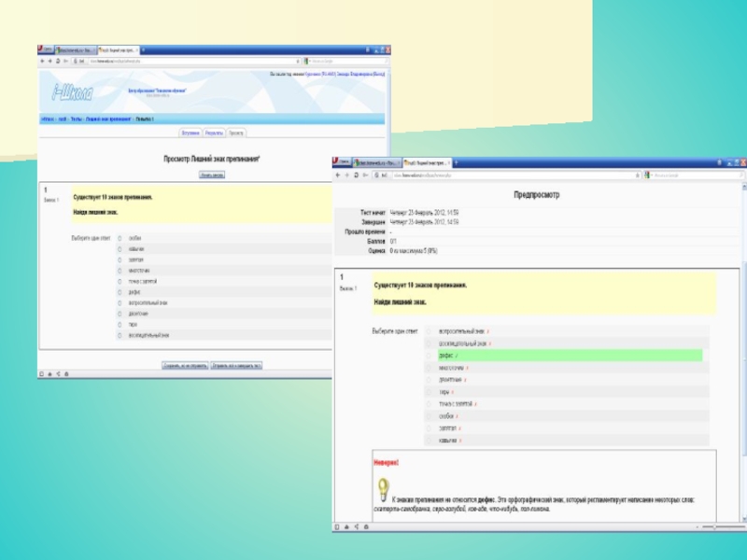Select the answer 'запятая' in the left quiz
This screenshot has width=747, height=560.
(120, 260)
